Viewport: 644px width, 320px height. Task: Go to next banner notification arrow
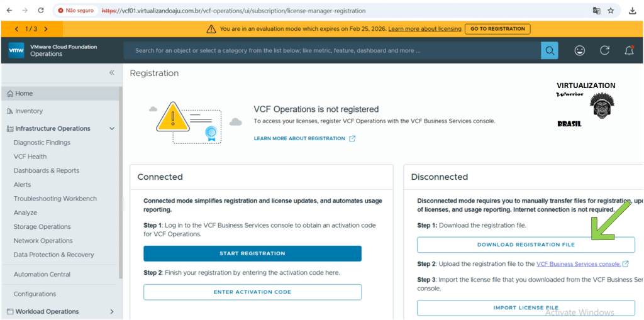pos(46,29)
